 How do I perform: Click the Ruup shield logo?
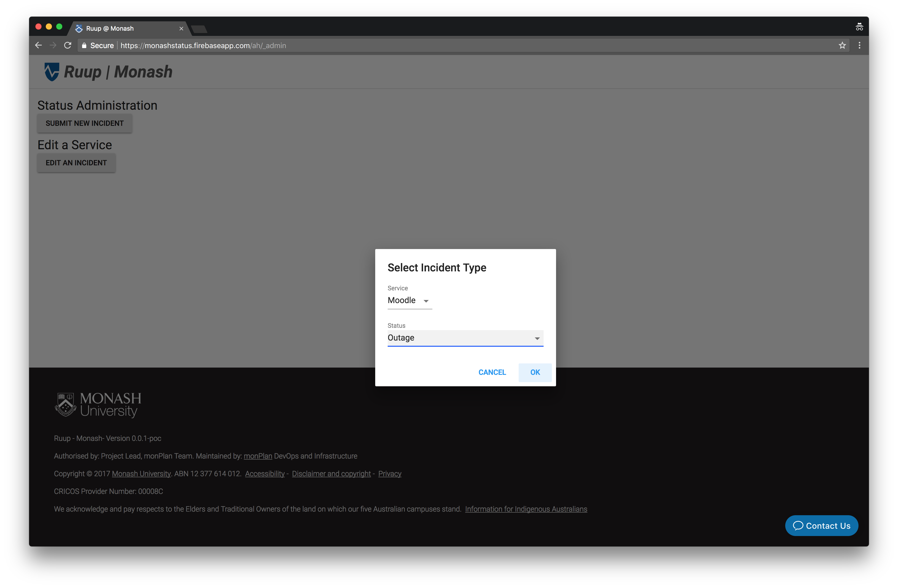coord(52,72)
